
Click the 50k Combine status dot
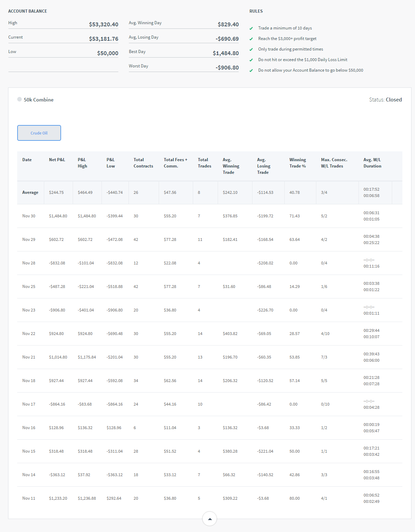(20, 99)
